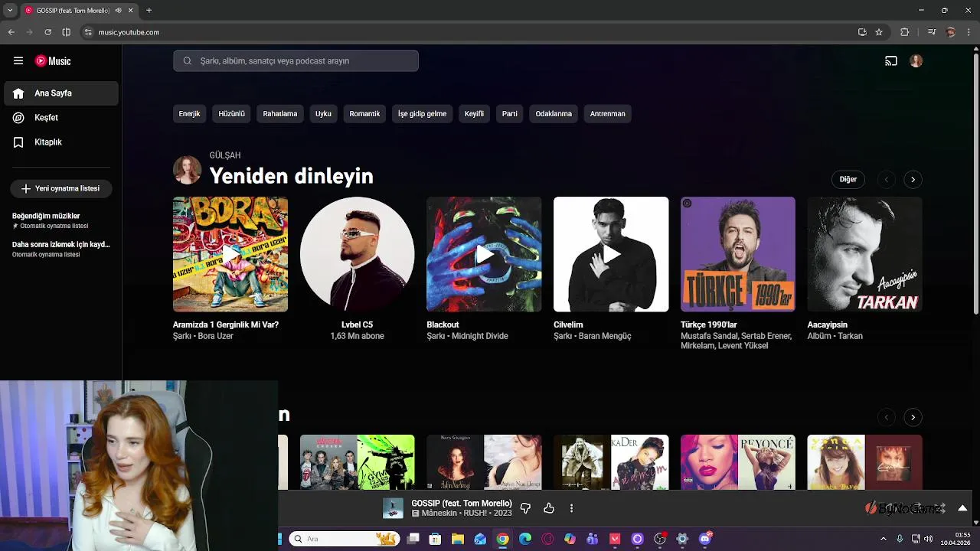Open Microsoft Edge from the taskbar
Image resolution: width=980 pixels, height=551 pixels.
click(x=525, y=539)
